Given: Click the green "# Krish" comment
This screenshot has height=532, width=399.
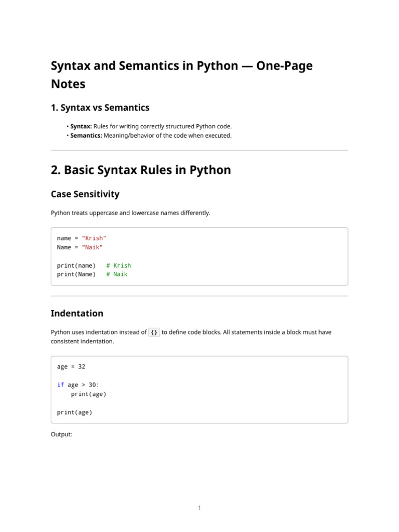Looking at the screenshot, I should 119,265.
